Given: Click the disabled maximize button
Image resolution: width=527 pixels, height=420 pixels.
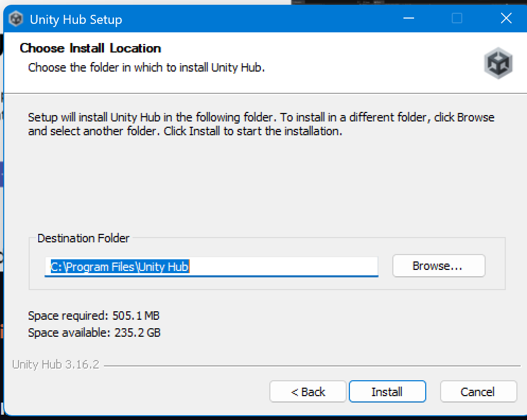Looking at the screenshot, I should click(457, 18).
